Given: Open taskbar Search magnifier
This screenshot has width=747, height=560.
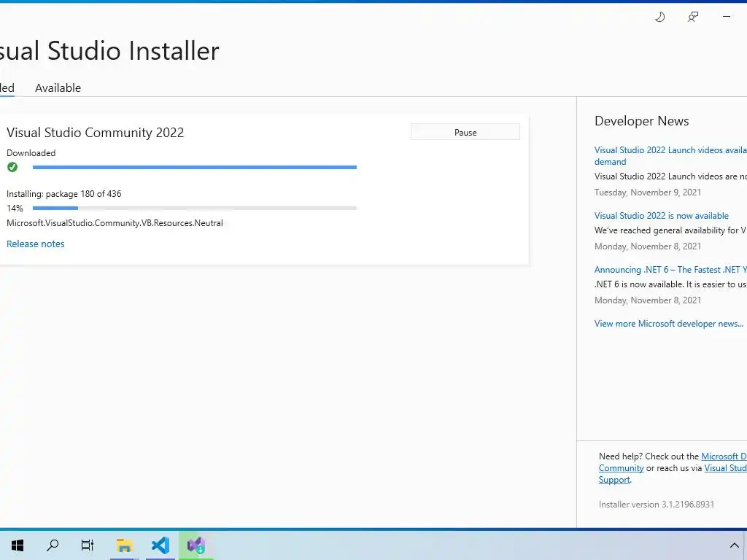Looking at the screenshot, I should [x=53, y=545].
